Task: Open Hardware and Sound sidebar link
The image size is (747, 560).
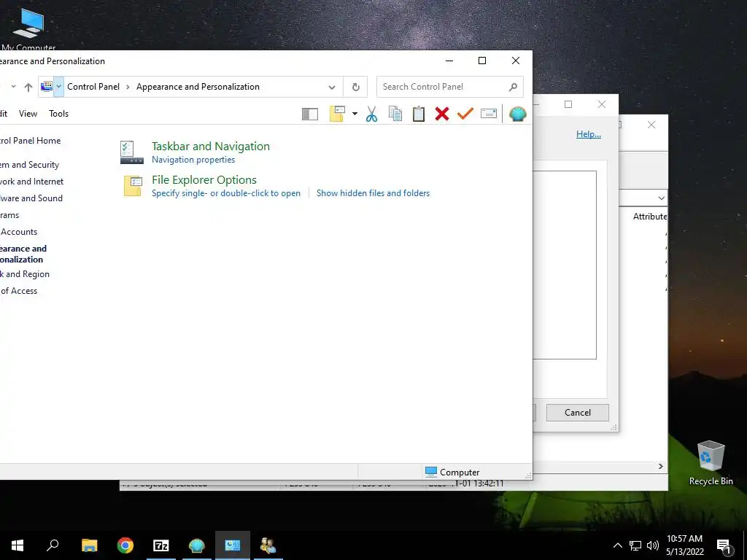Action: 31,198
